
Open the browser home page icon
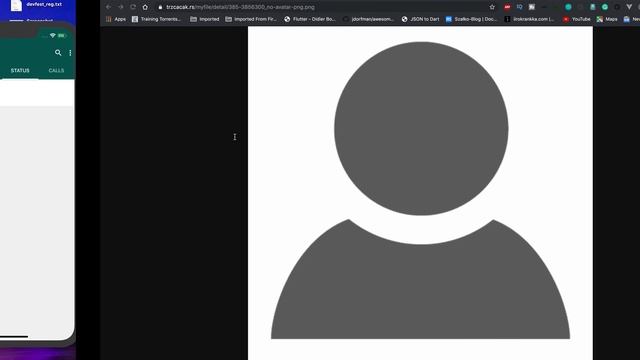(145, 7)
